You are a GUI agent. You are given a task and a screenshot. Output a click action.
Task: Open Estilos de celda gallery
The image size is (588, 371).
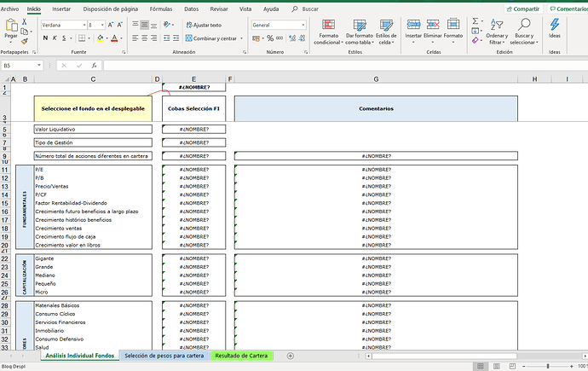coord(386,32)
